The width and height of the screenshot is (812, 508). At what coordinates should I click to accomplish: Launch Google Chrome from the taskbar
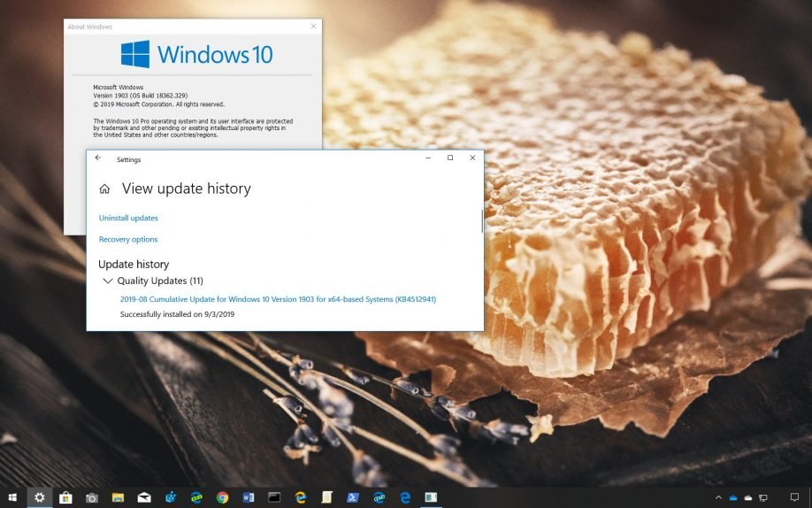click(x=222, y=497)
